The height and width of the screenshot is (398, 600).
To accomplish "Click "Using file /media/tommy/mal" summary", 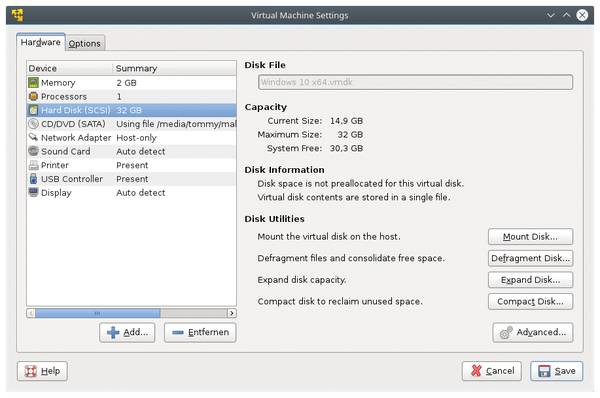I will tap(176, 124).
